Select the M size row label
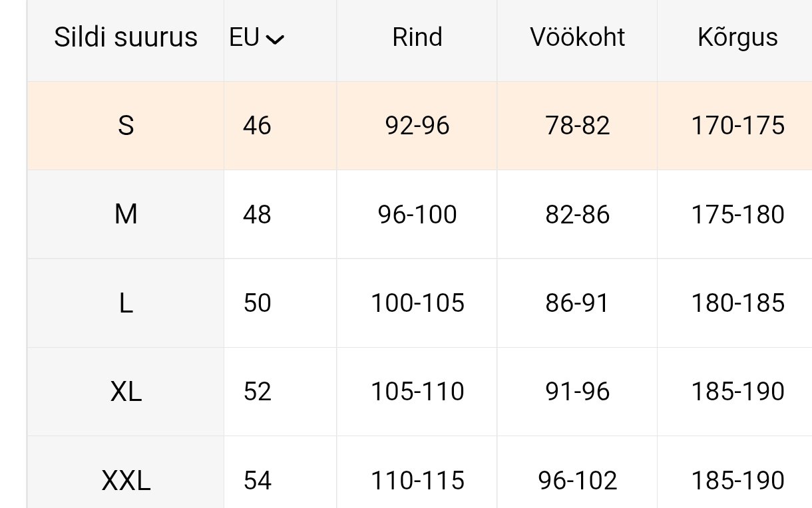The image size is (812, 508). coord(126,214)
